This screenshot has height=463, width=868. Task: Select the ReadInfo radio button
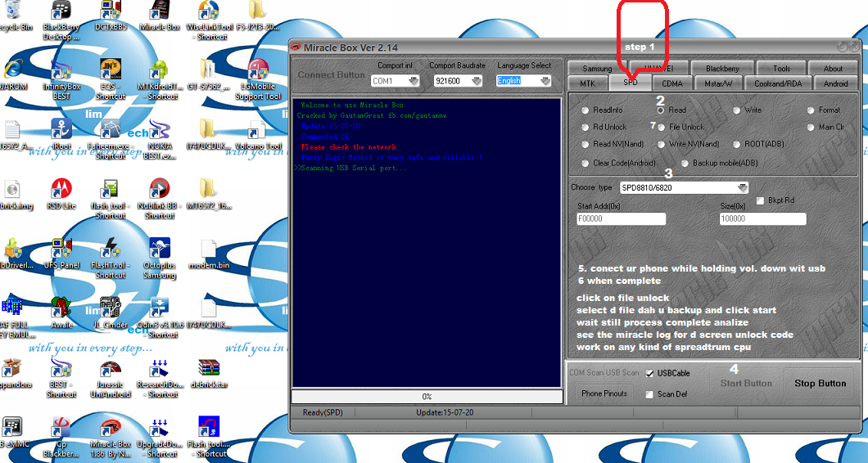click(585, 110)
